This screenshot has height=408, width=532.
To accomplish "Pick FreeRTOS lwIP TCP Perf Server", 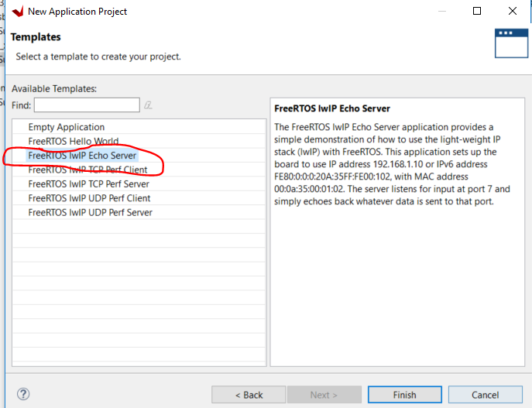I will click(x=88, y=184).
